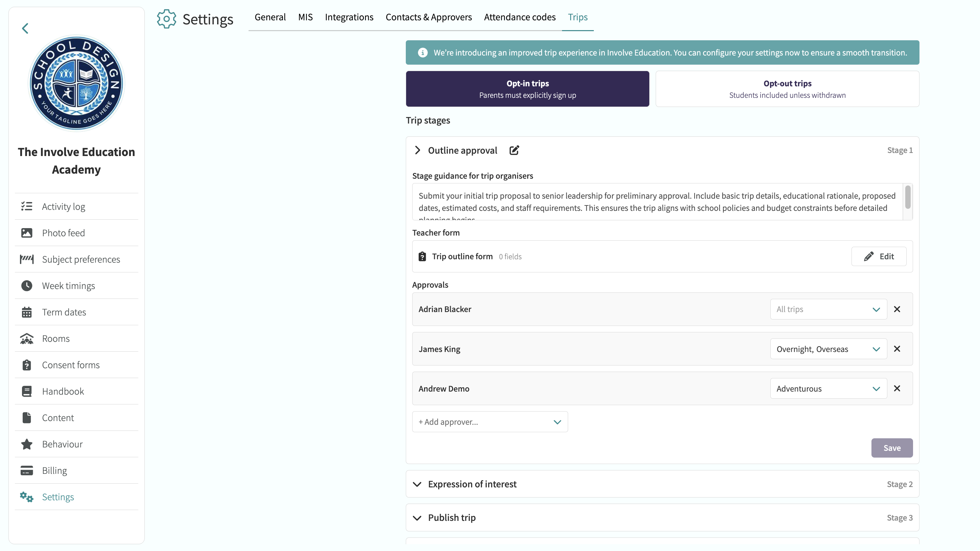Switch to the Integrations tab
Viewport: 980px width, 551px height.
coord(349,17)
